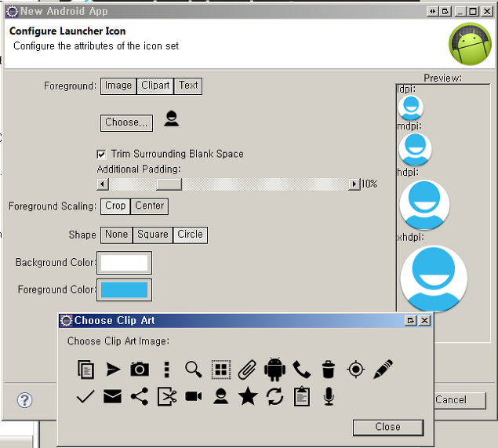Select the envelope mail clip art icon
Screen dimensions: 498x448
pos(112,396)
